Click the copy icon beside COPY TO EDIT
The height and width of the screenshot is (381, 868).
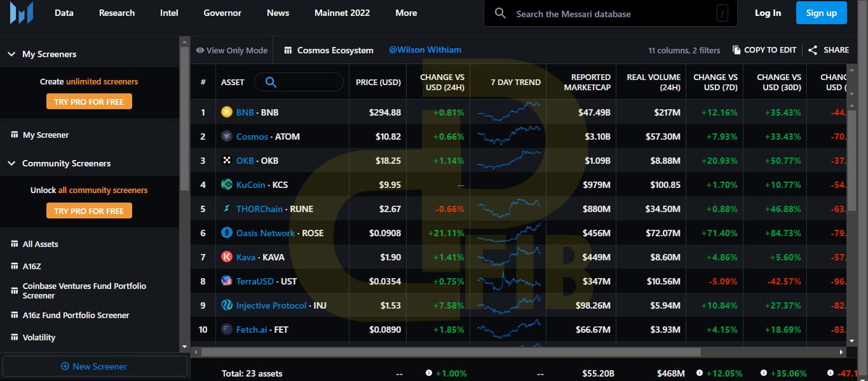[736, 50]
